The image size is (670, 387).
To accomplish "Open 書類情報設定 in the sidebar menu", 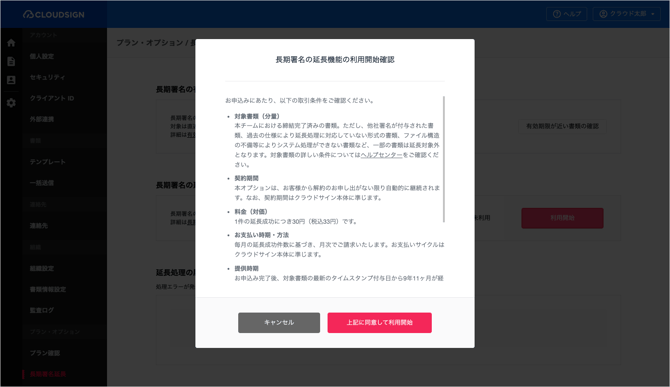I will tap(48, 289).
